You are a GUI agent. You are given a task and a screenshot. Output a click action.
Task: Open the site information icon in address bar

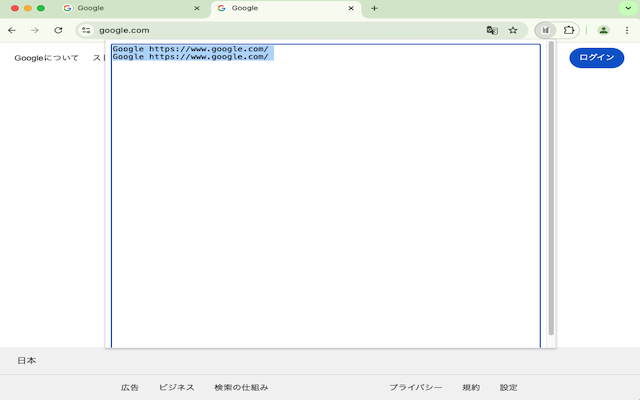(86, 30)
